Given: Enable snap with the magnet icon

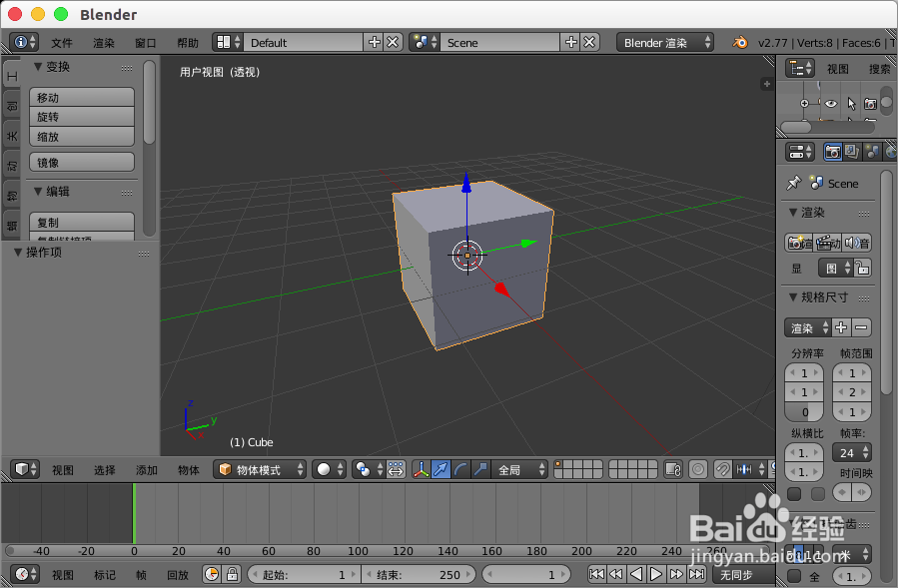Looking at the screenshot, I should coord(722,470).
